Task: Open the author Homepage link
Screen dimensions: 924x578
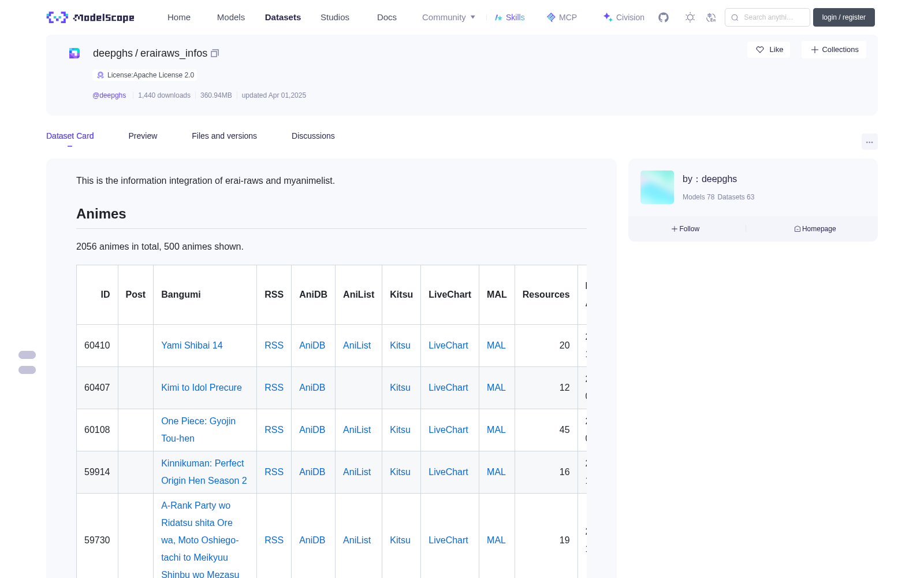Action: click(815, 229)
